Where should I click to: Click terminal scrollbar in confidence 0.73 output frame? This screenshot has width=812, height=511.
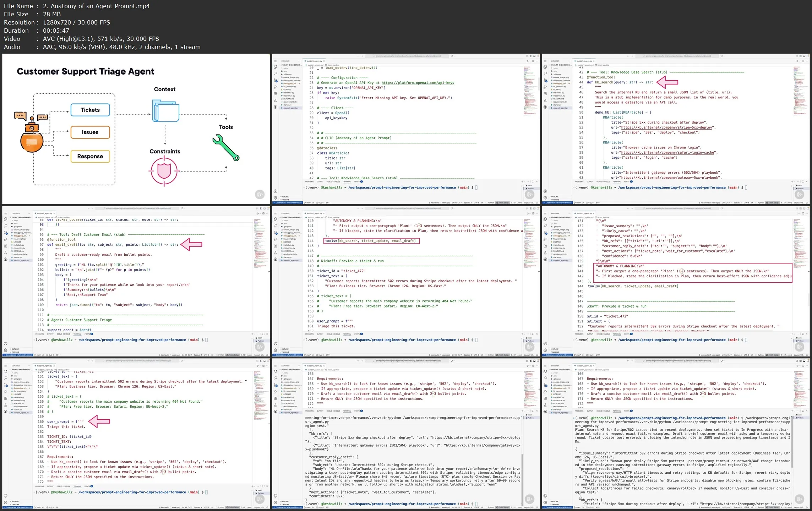click(522, 479)
